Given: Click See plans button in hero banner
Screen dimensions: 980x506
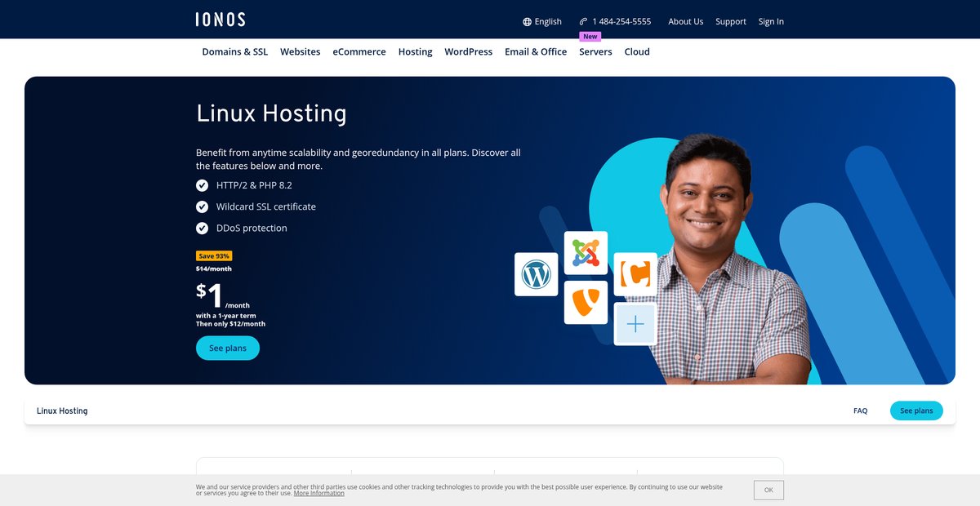Looking at the screenshot, I should click(x=228, y=348).
